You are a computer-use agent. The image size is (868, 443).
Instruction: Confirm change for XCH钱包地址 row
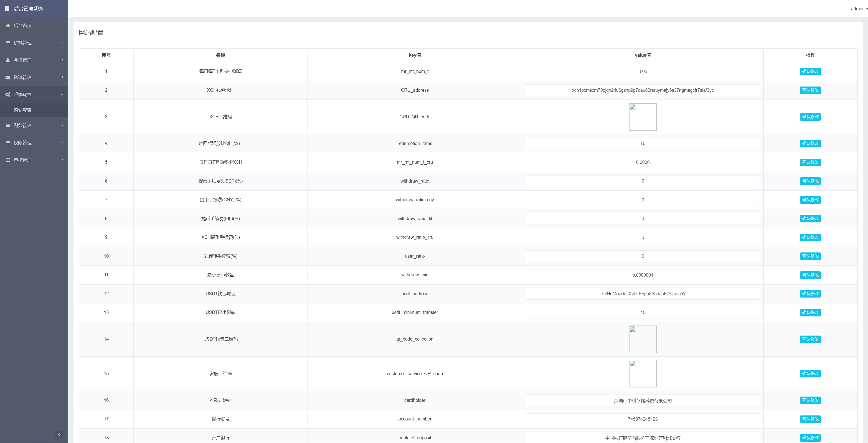[810, 90]
